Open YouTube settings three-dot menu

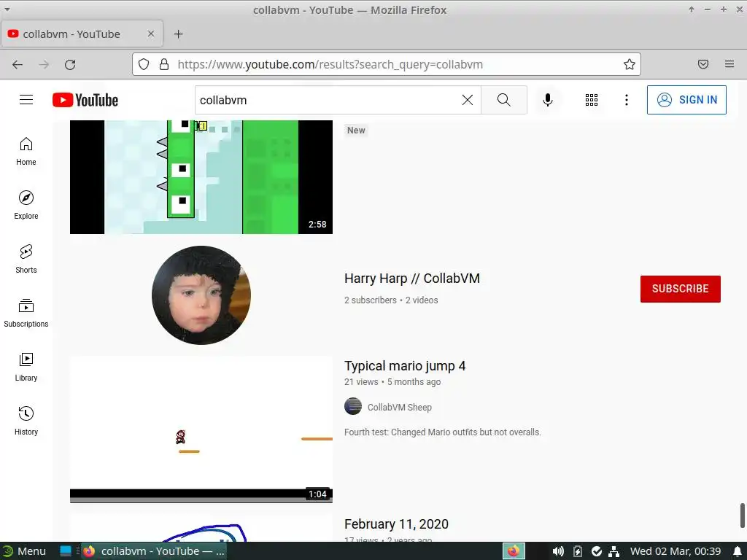click(x=627, y=100)
